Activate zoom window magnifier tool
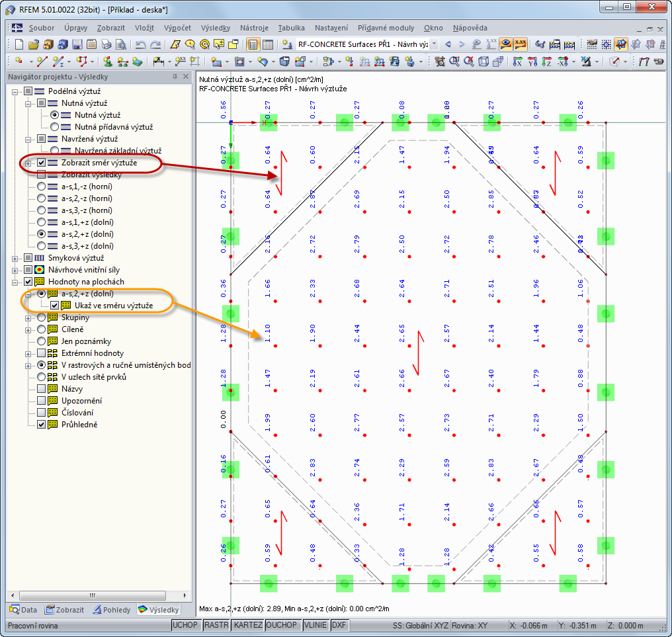672x637 pixels. point(454,62)
